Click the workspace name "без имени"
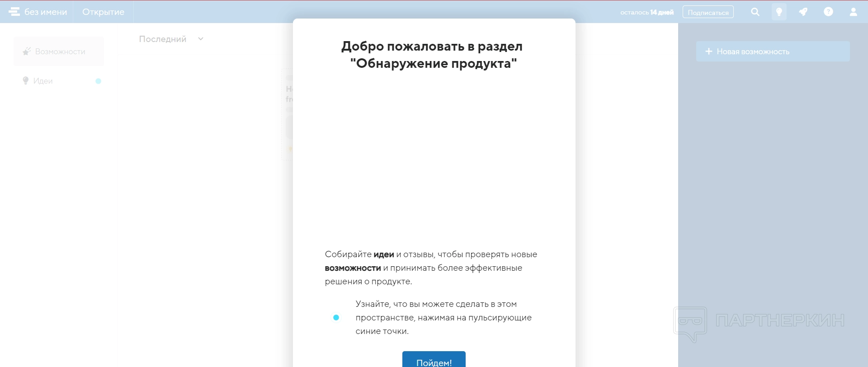This screenshot has height=367, width=868. (x=46, y=12)
